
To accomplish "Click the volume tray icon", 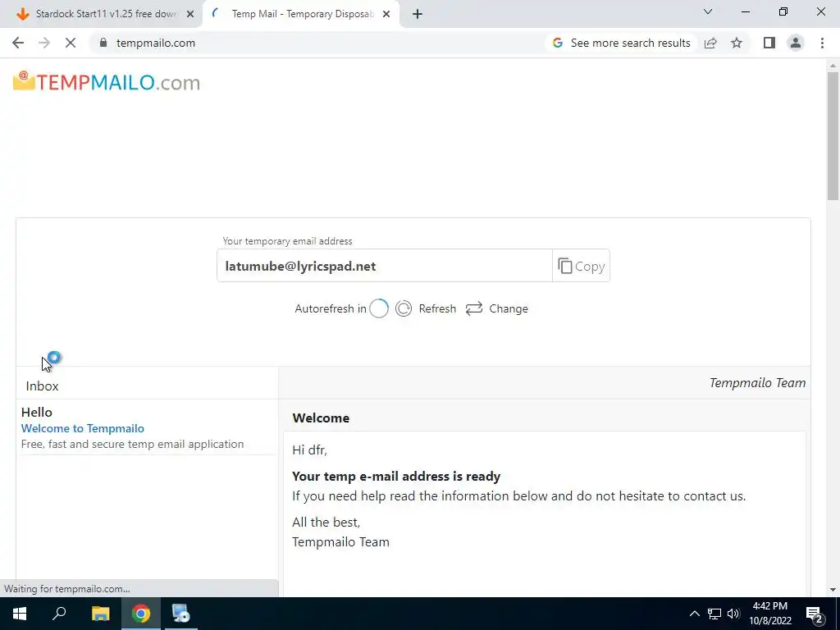I will (733, 614).
